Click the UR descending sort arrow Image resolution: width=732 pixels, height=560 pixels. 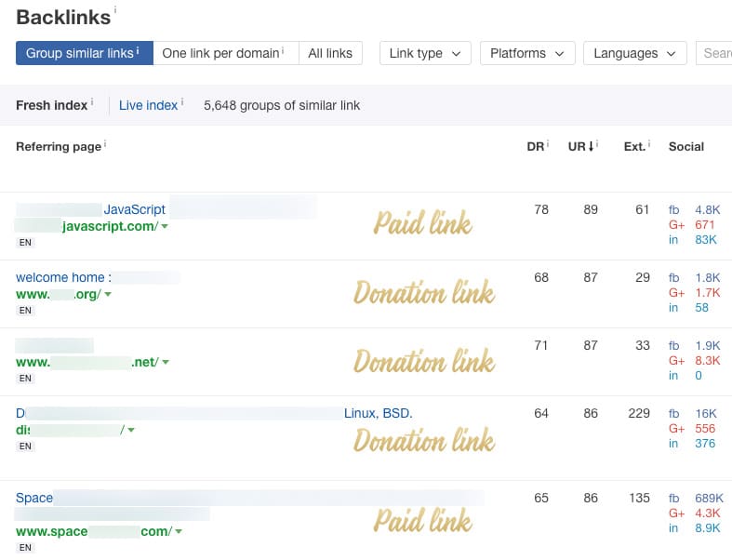(x=591, y=147)
